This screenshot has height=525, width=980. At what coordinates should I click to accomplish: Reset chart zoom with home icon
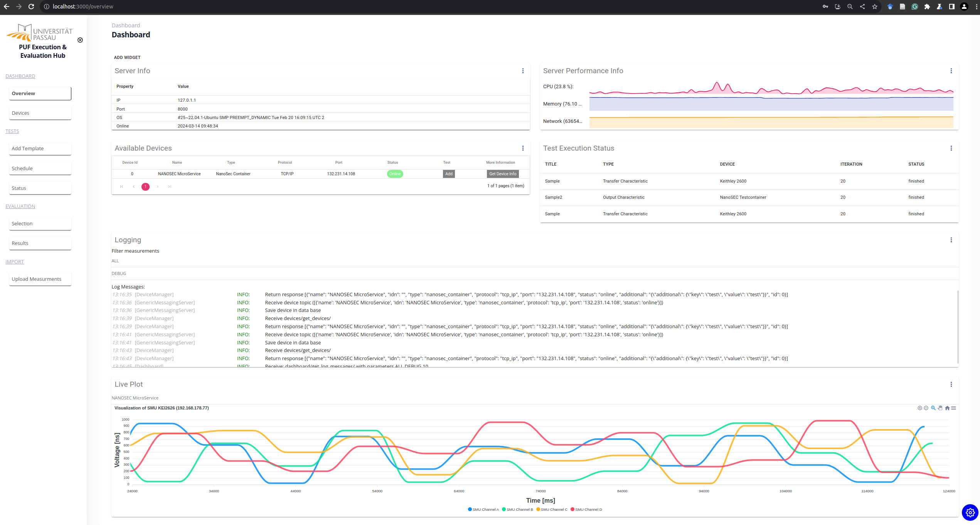pos(947,408)
